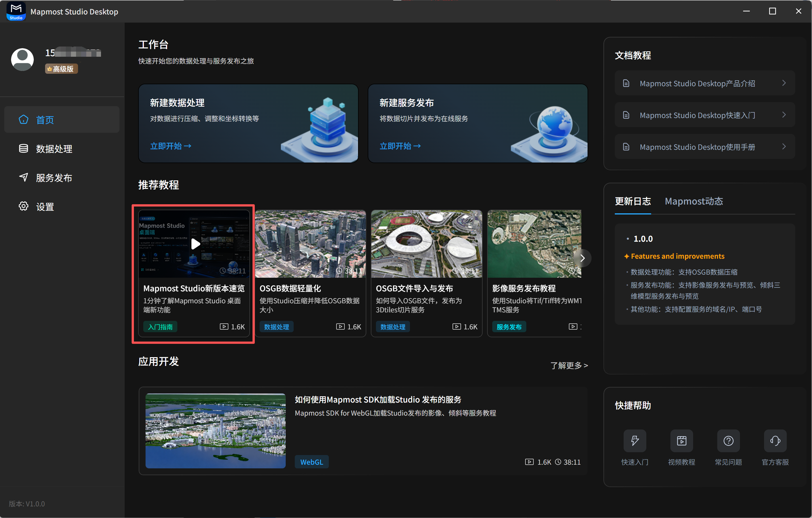
Task: Close the Mapmost Studio Desktop window
Action: click(798, 11)
